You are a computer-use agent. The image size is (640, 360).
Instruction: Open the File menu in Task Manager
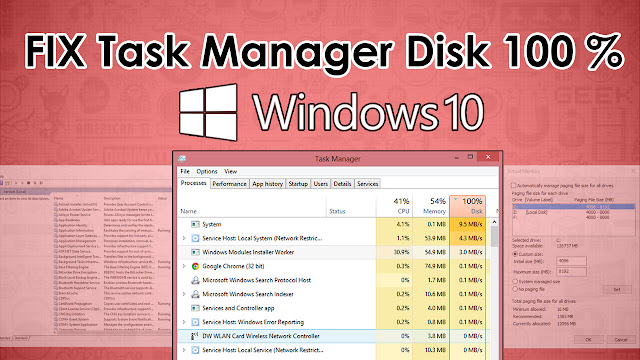[x=185, y=171]
